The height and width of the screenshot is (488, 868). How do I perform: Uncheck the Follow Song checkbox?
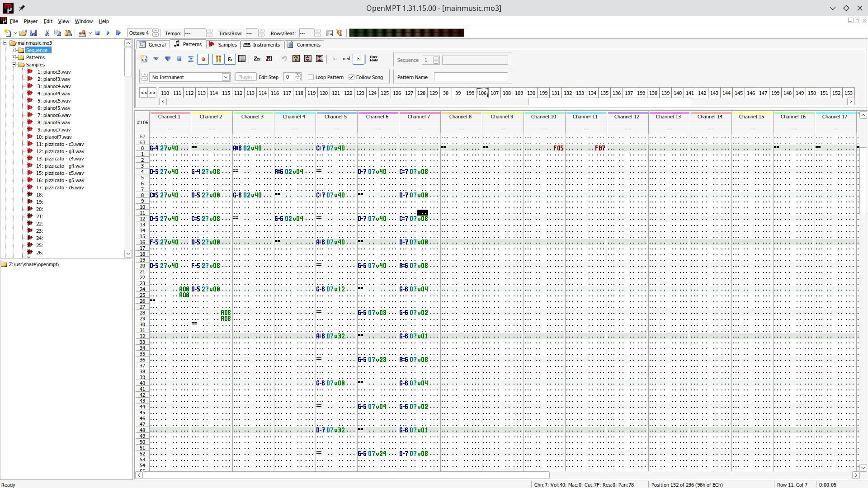click(351, 77)
